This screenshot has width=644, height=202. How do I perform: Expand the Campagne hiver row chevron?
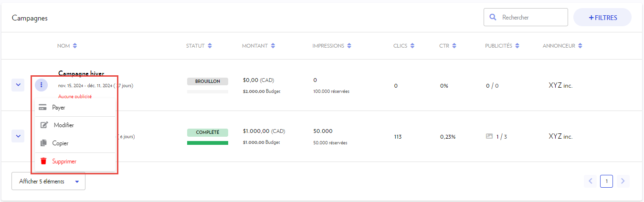click(x=18, y=85)
